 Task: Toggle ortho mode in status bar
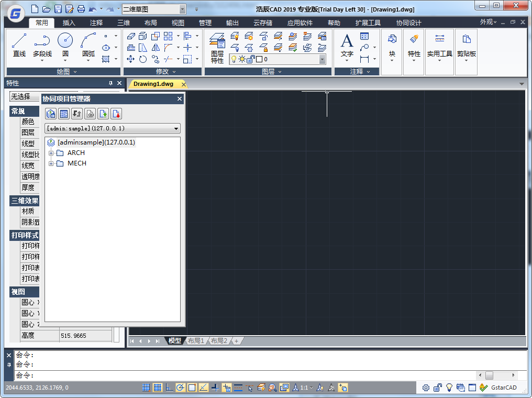[x=169, y=388]
